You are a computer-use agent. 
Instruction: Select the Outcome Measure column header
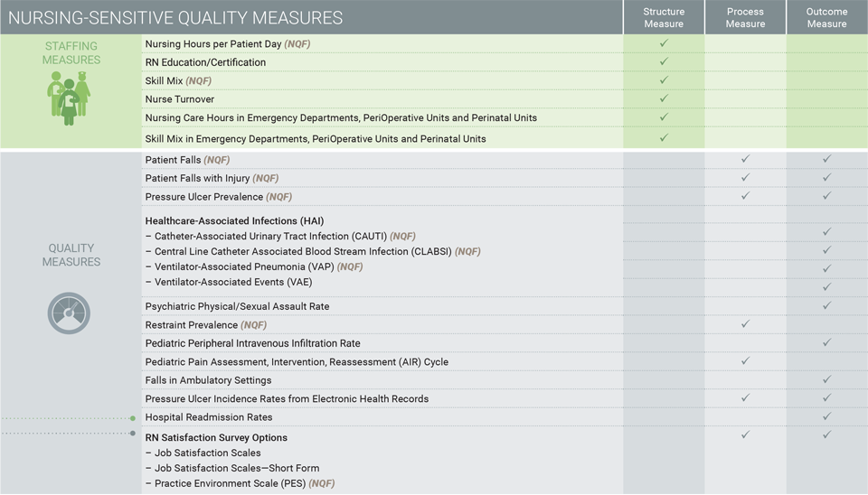tap(826, 17)
